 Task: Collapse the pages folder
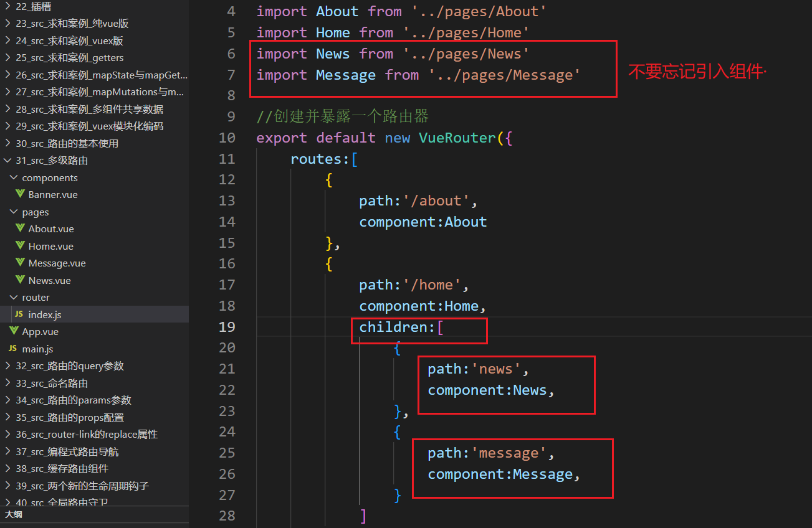[x=14, y=212]
